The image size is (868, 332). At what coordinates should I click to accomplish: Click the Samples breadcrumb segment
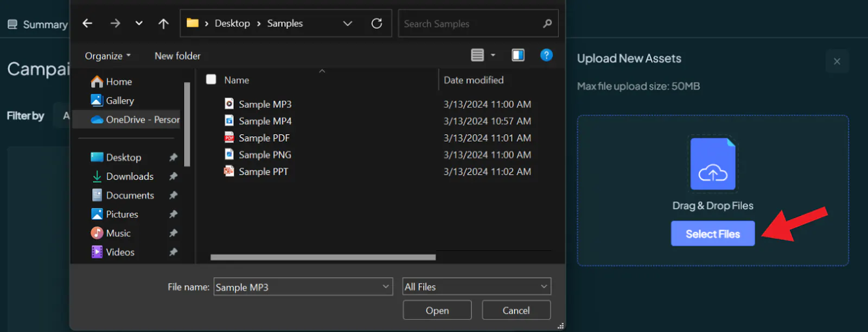tap(285, 23)
